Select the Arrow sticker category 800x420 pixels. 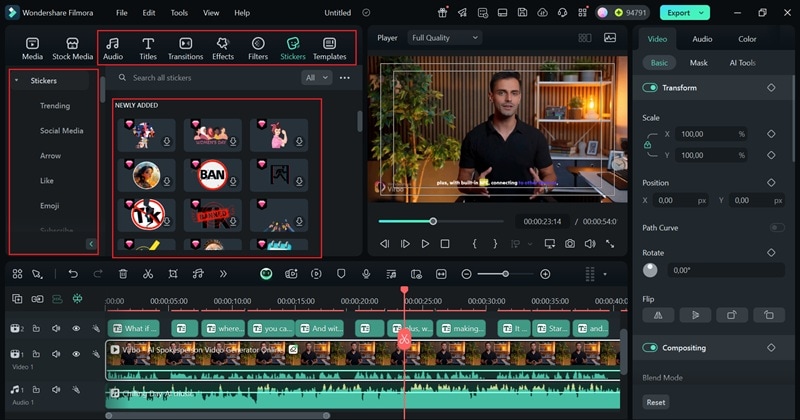click(x=51, y=156)
